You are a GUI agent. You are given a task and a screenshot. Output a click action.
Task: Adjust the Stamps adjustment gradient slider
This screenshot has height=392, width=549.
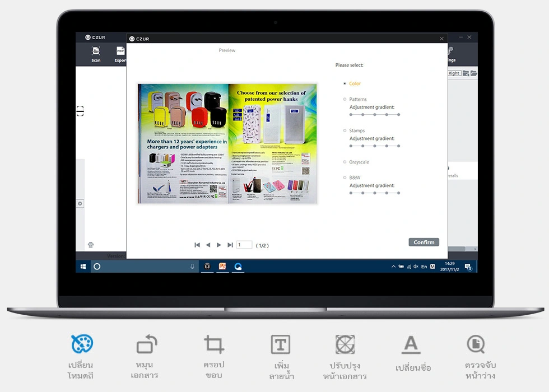[x=375, y=146]
